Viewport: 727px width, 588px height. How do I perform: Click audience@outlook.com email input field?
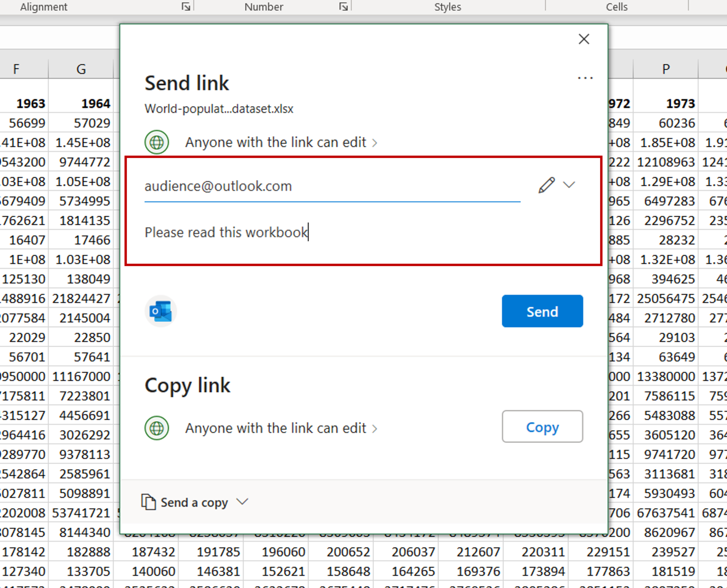pyautogui.click(x=332, y=185)
